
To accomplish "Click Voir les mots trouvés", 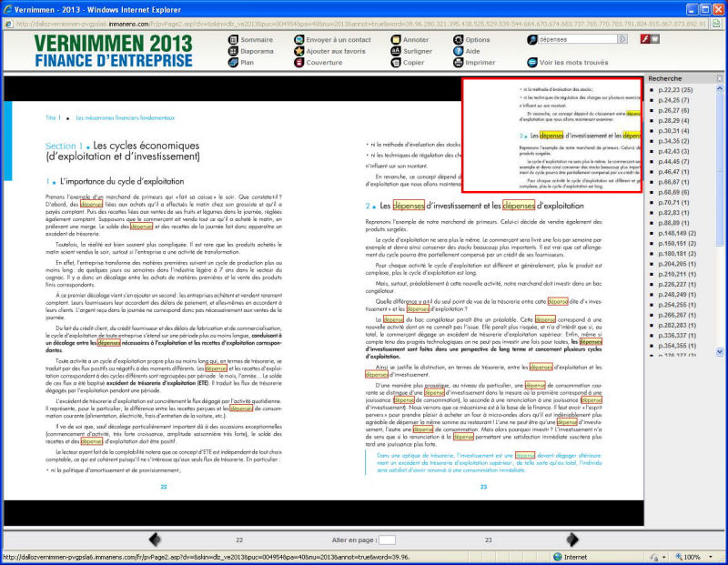I will click(x=567, y=62).
